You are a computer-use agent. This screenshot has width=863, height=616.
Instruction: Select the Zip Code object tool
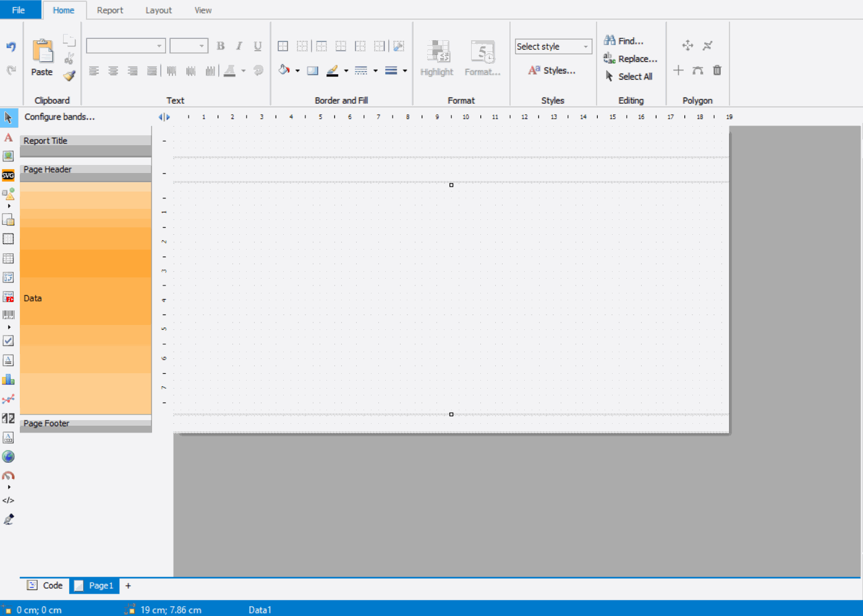pyautogui.click(x=8, y=418)
